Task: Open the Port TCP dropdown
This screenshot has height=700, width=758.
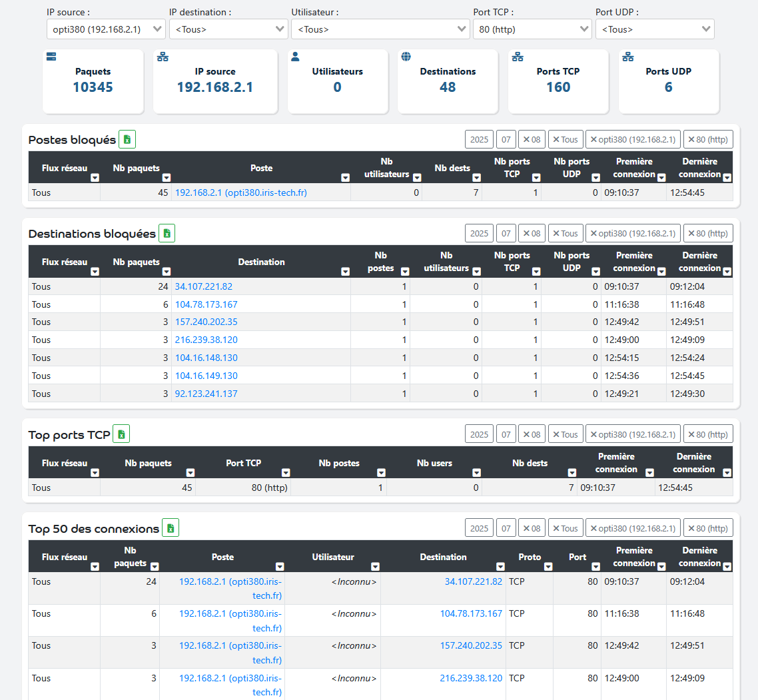Action: click(532, 29)
